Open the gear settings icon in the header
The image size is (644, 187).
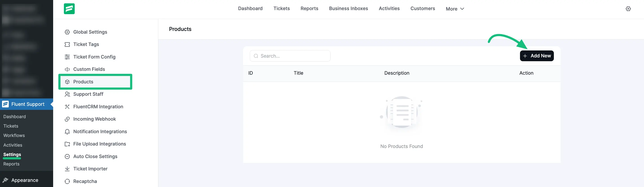pos(628,9)
